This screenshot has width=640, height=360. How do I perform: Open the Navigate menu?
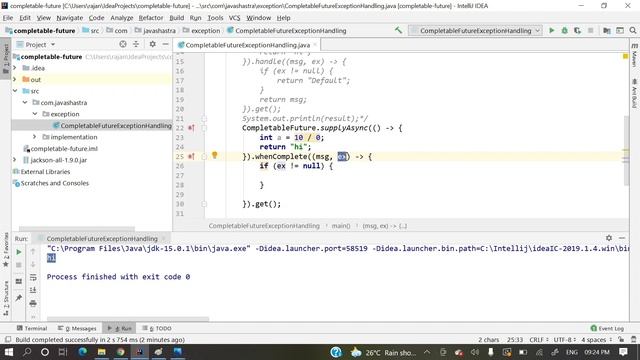[x=69, y=18]
